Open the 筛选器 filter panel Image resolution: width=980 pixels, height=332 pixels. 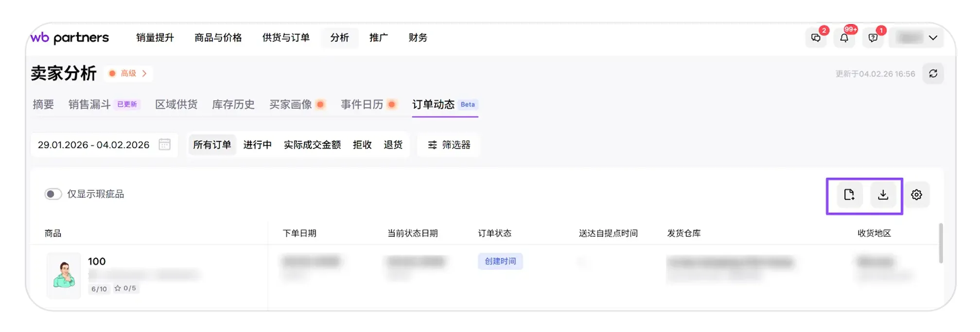[x=449, y=145]
